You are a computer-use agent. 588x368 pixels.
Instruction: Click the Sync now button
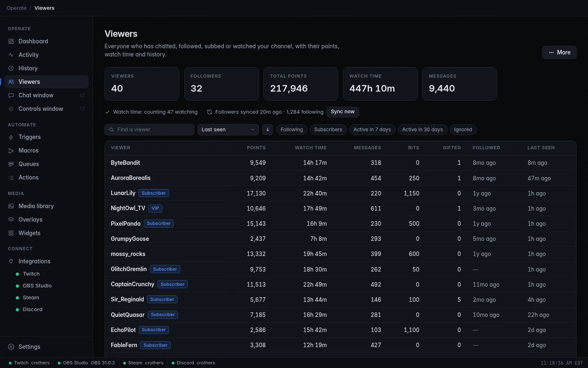click(343, 112)
